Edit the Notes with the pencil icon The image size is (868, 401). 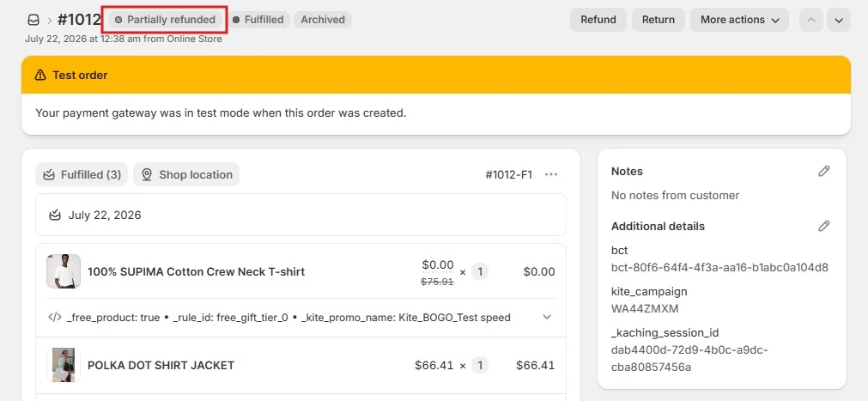pyautogui.click(x=824, y=171)
